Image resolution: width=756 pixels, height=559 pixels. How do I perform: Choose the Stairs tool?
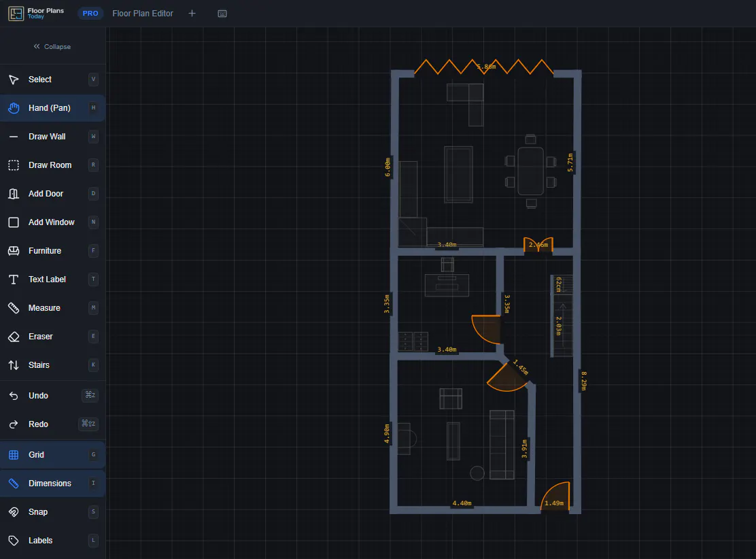52,365
